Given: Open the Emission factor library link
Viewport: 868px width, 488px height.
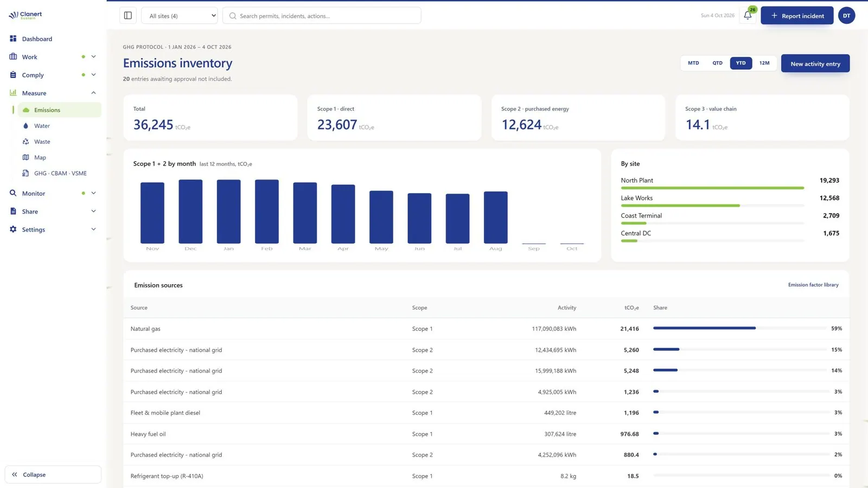Looking at the screenshot, I should pyautogui.click(x=813, y=285).
